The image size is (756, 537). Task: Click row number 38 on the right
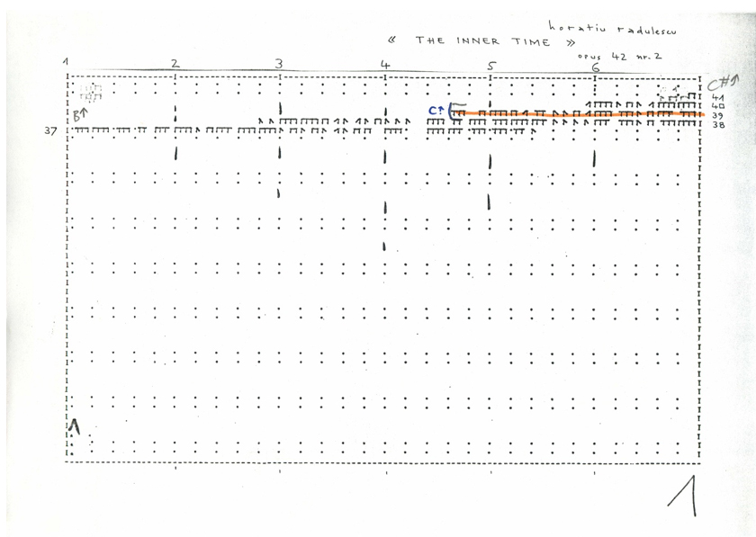(x=717, y=126)
